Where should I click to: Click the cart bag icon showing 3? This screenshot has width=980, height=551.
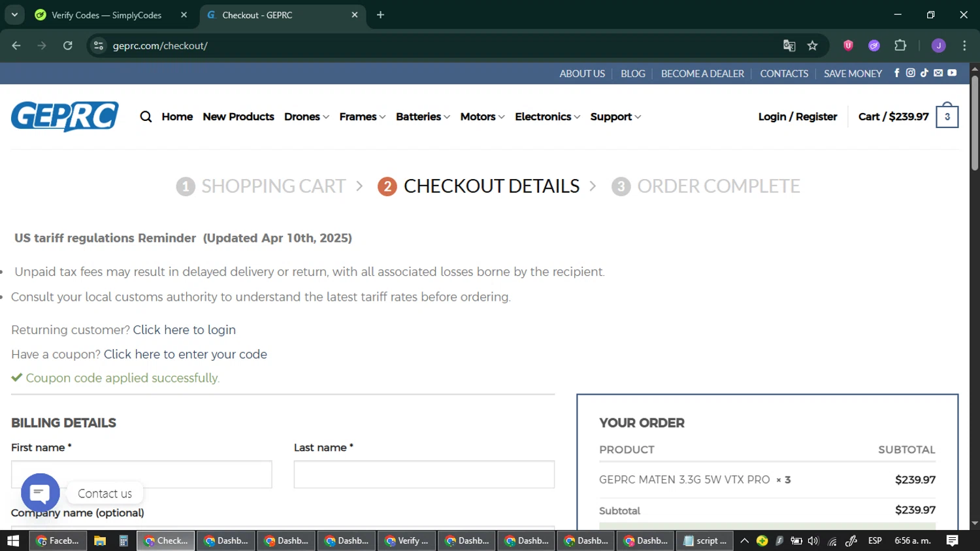tap(947, 116)
